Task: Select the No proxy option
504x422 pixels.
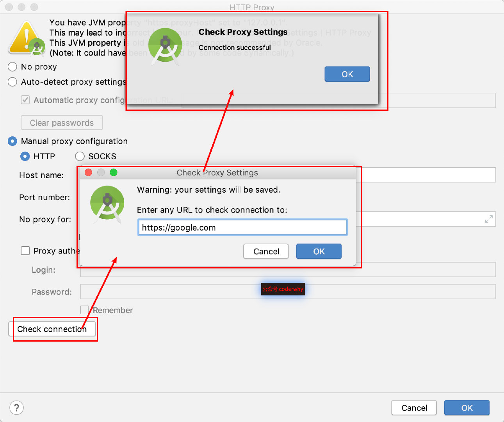Action: coord(12,67)
